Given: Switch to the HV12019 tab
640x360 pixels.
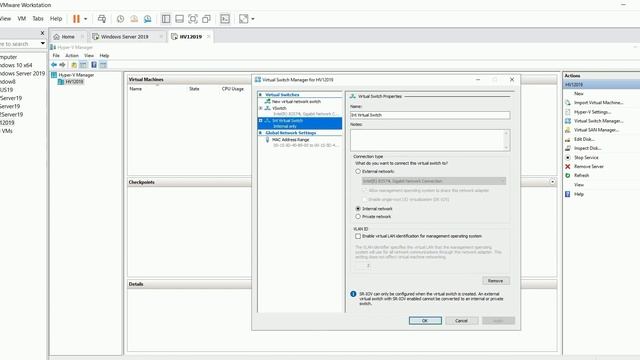Looking at the screenshot, I should [191, 37].
